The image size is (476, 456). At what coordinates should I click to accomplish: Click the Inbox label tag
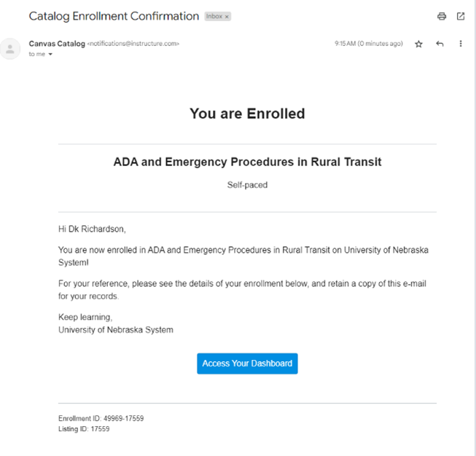point(214,17)
